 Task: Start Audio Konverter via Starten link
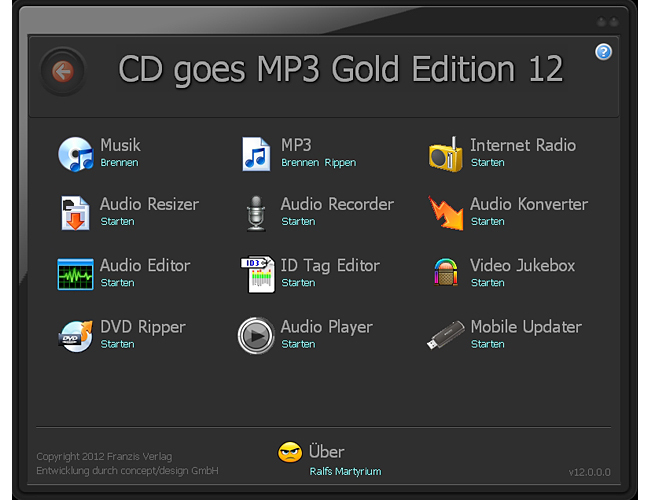(x=488, y=221)
